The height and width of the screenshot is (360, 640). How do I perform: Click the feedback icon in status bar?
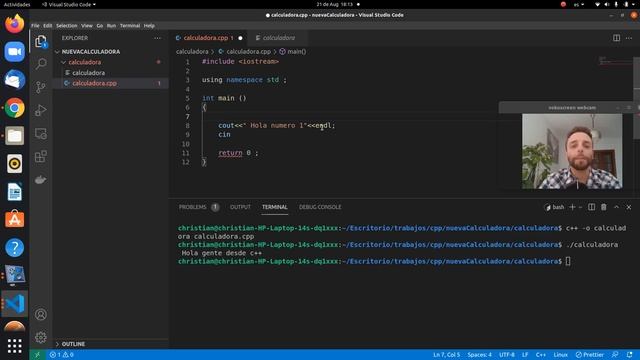[x=615, y=355]
